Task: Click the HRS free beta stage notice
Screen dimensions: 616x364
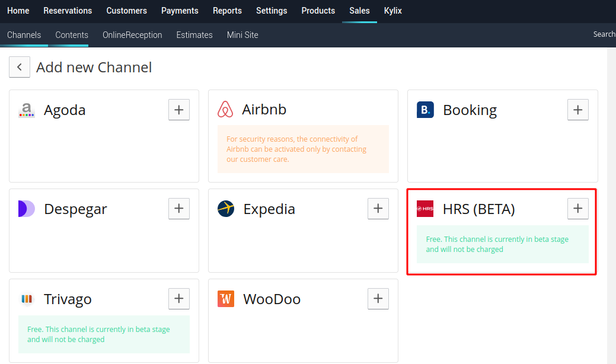Action: click(x=503, y=244)
